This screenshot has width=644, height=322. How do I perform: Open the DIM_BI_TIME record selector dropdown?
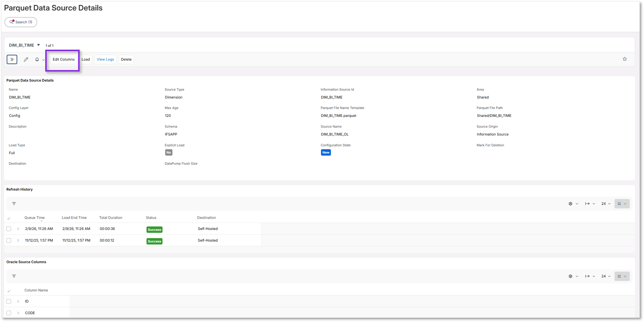tap(38, 45)
